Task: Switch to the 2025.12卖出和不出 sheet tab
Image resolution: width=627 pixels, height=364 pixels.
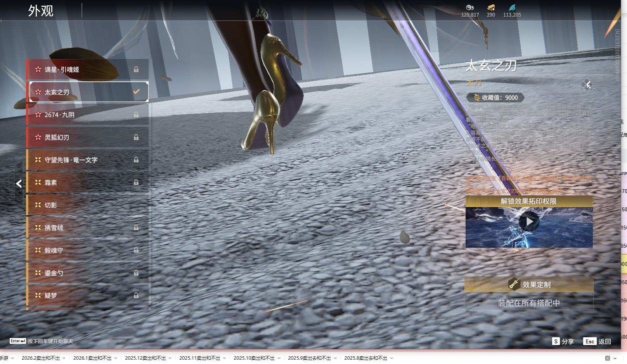Action: 145,358
